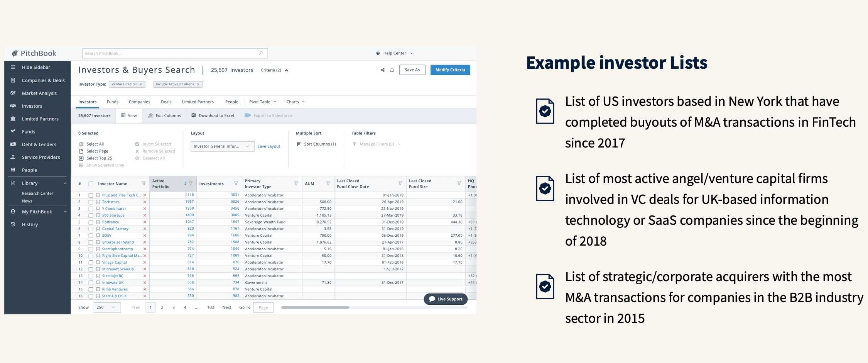
Task: Switch to the Deals tab
Action: [x=166, y=102]
